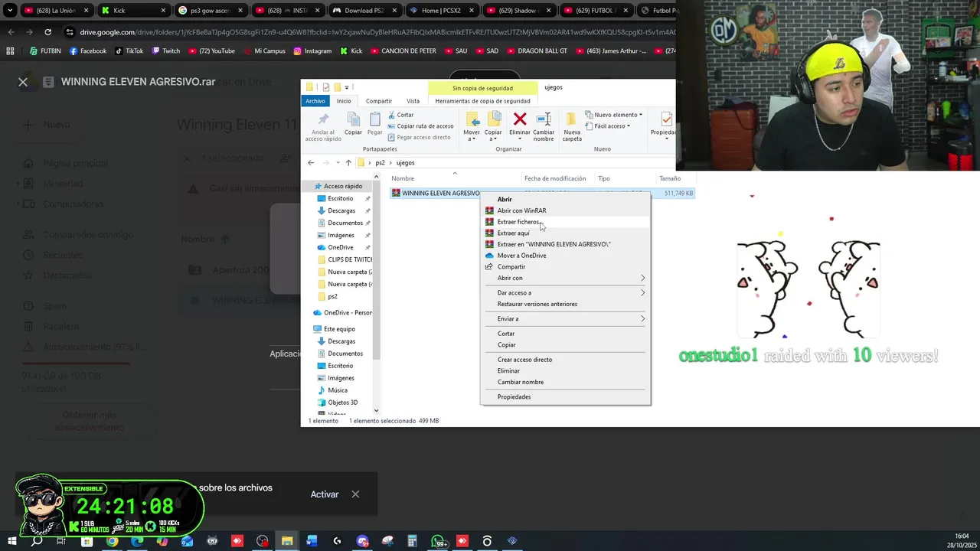Viewport: 980px width, 551px height.
Task: Click Cambiar nombre in context menu
Action: pos(565,382)
